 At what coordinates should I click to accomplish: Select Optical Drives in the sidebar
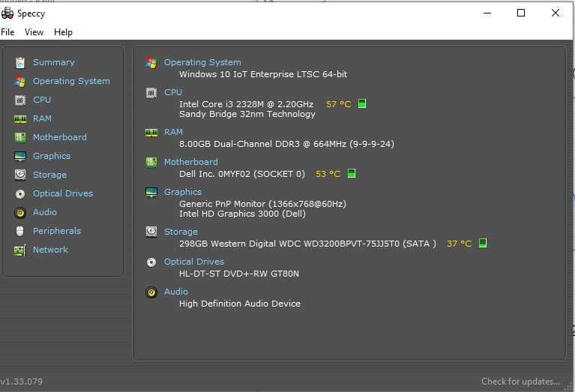(x=63, y=193)
